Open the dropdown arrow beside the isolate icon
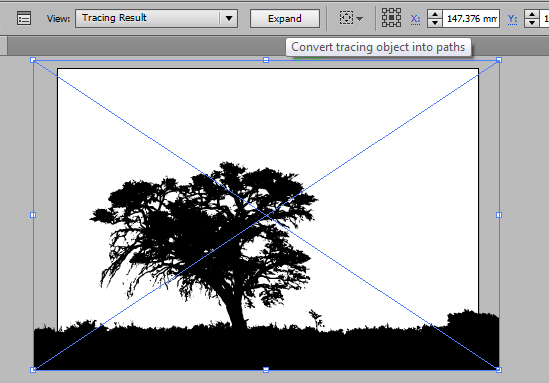This screenshot has height=383, width=549. (x=360, y=19)
